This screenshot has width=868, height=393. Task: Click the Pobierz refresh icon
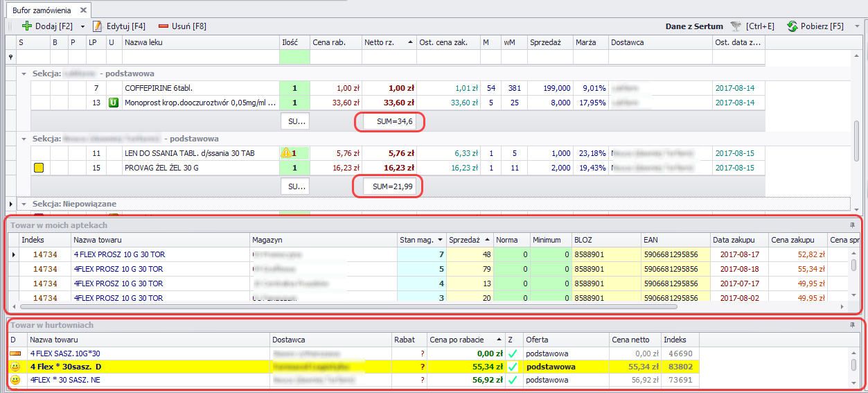(792, 26)
